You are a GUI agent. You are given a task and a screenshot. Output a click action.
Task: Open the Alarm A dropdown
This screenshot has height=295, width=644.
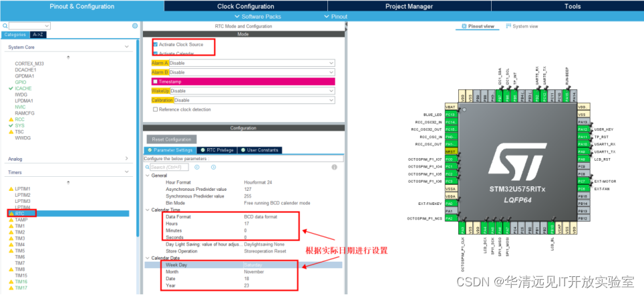click(252, 63)
